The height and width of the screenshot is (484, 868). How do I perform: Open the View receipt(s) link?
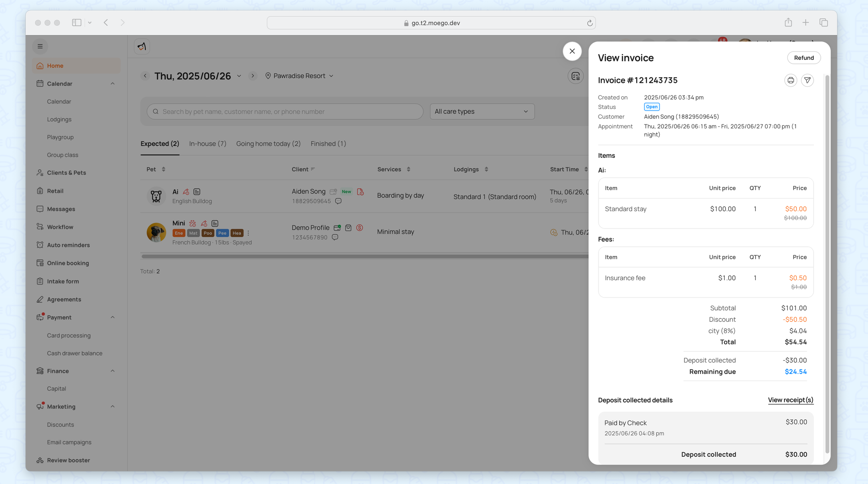(790, 400)
